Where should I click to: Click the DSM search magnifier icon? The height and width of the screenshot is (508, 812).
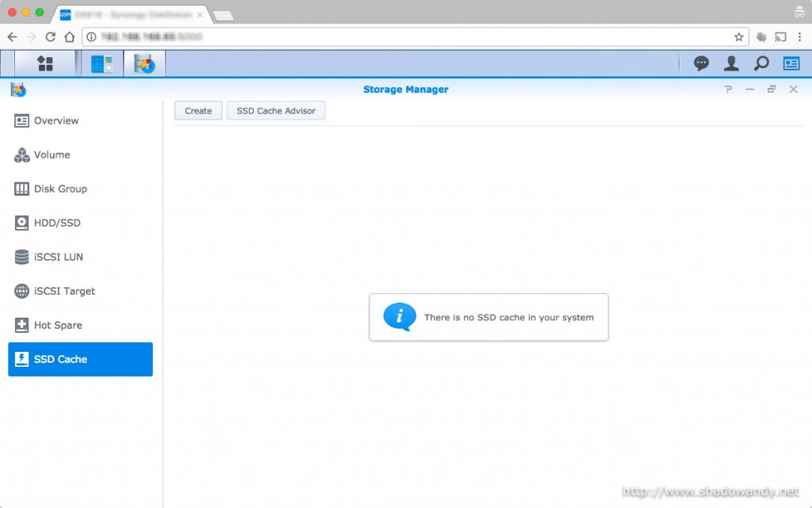coord(761,63)
